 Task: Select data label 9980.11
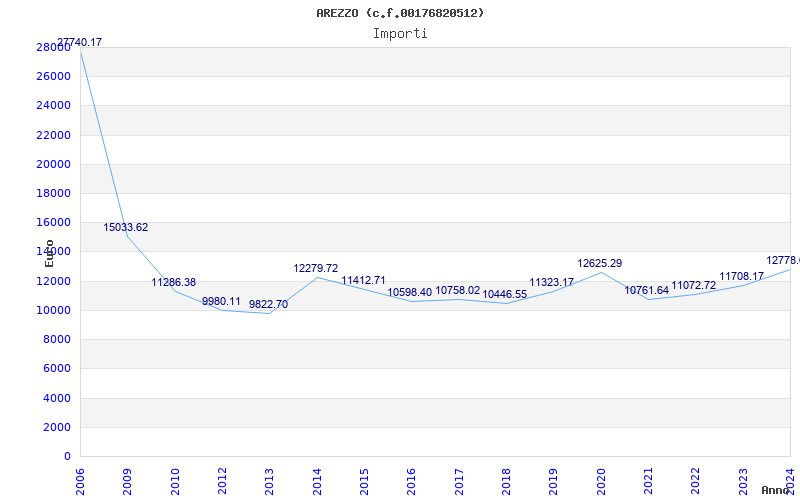221,302
